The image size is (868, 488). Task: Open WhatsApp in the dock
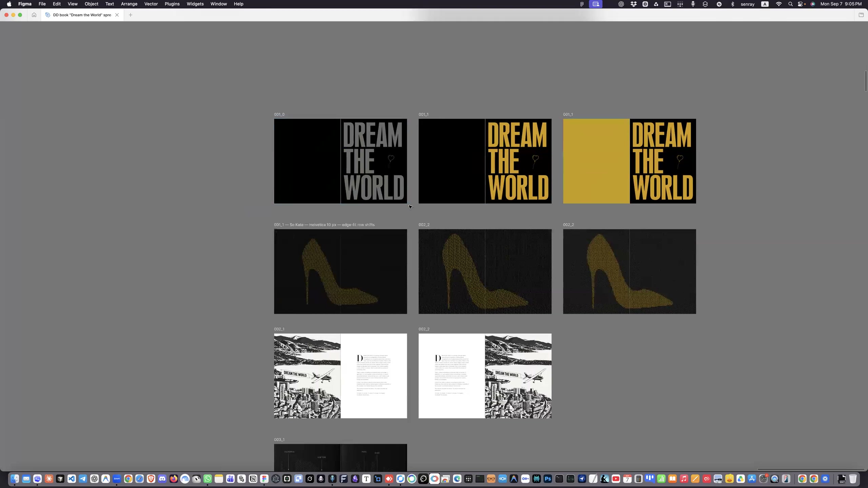pyautogui.click(x=208, y=479)
